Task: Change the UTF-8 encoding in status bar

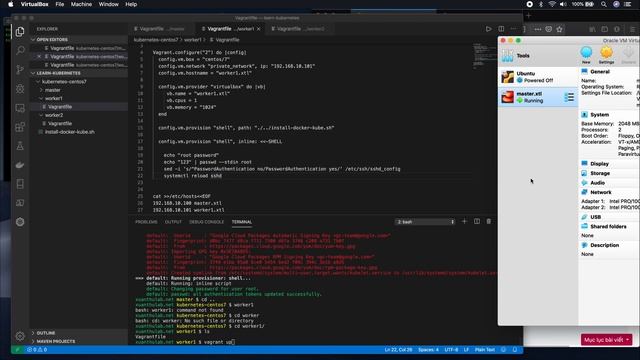Action: coord(451,350)
